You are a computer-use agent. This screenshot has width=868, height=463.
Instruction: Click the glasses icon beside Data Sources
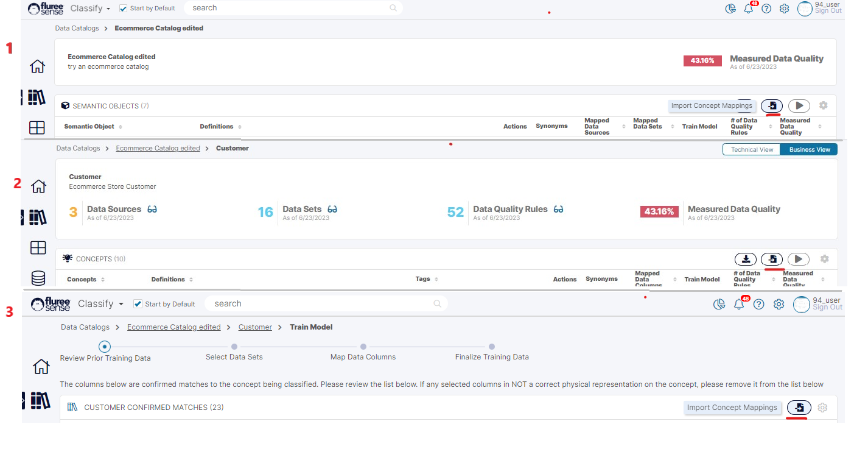tap(152, 209)
